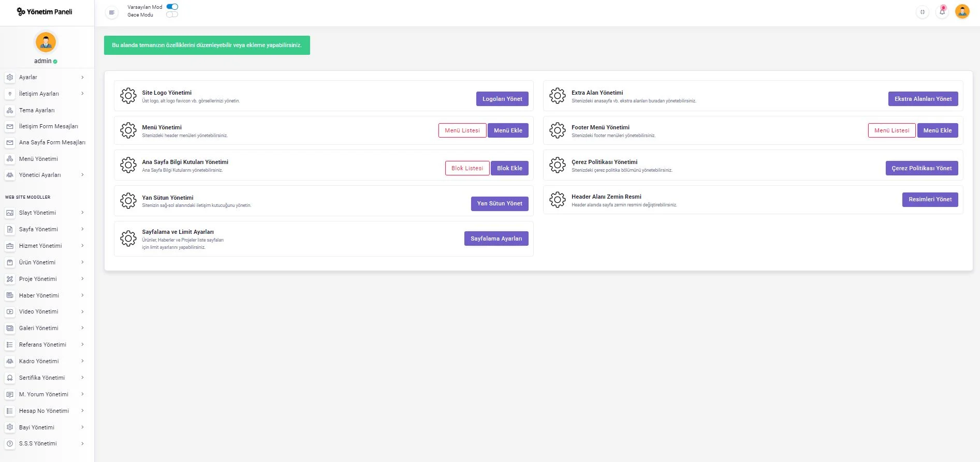
Task: Click the S.S.S Yönetimi question icon
Action: click(10, 443)
